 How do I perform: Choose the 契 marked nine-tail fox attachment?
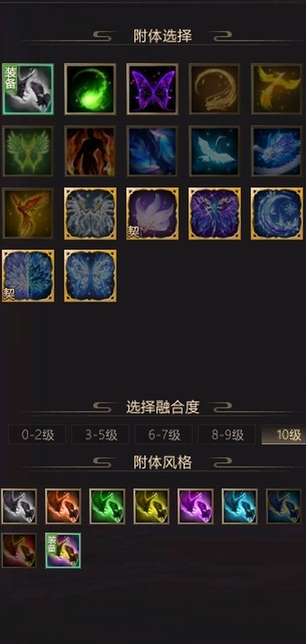[x=152, y=213]
